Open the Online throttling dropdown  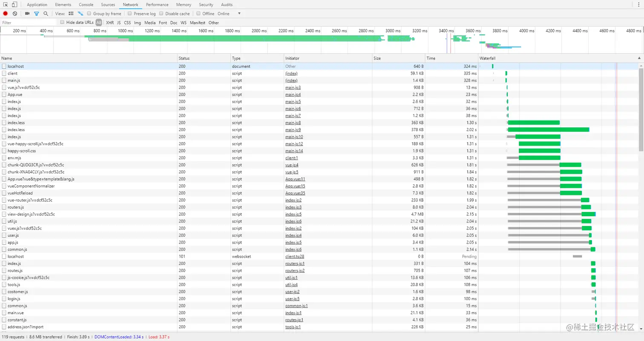pos(229,14)
